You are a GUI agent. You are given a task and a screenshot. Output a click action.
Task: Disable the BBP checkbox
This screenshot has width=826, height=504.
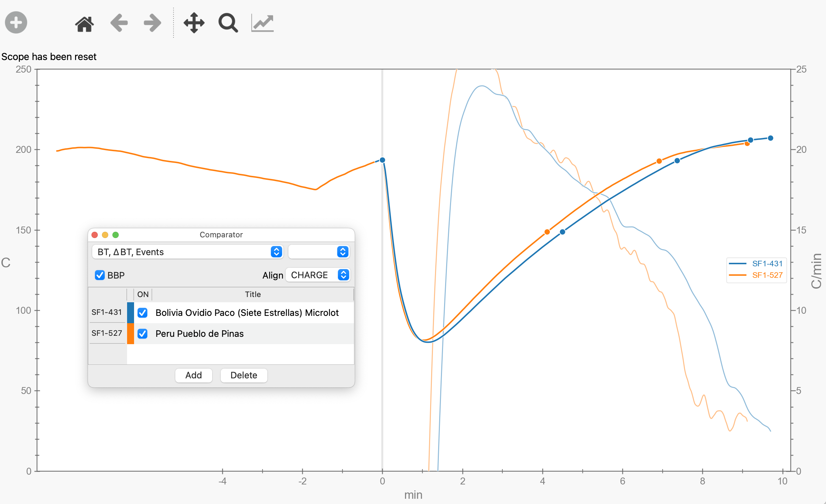click(100, 275)
